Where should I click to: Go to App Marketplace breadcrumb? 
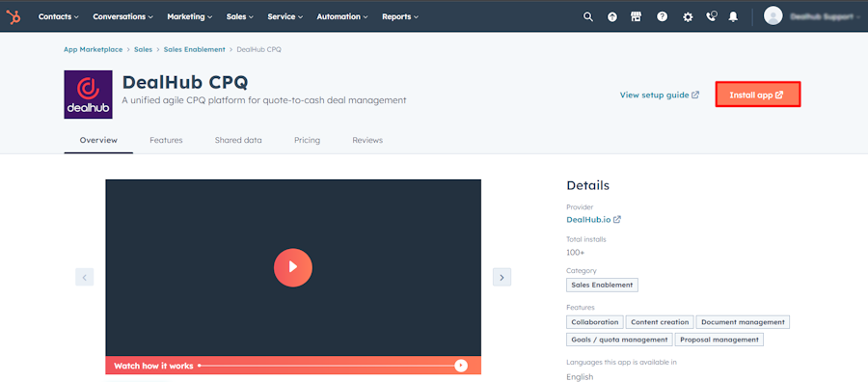point(93,49)
